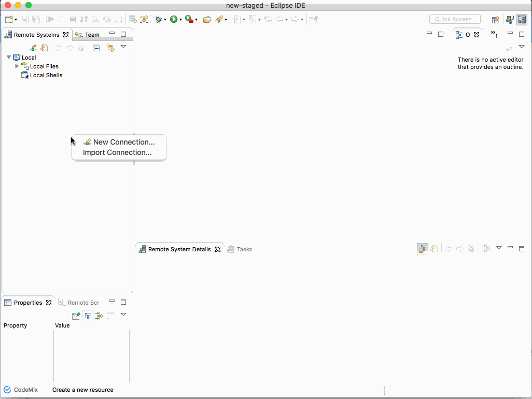Viewport: 532px width, 399px height.
Task: Click the green Run button
Action: click(x=174, y=19)
